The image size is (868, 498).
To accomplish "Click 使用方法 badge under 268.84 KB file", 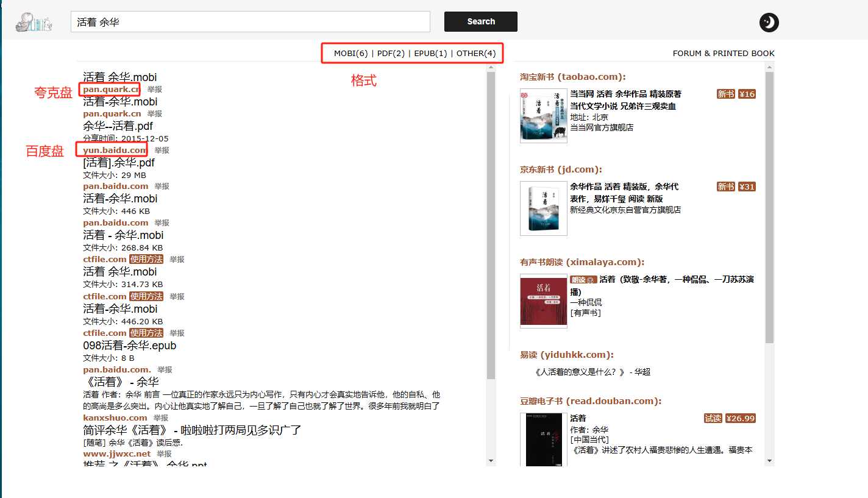I will click(146, 259).
